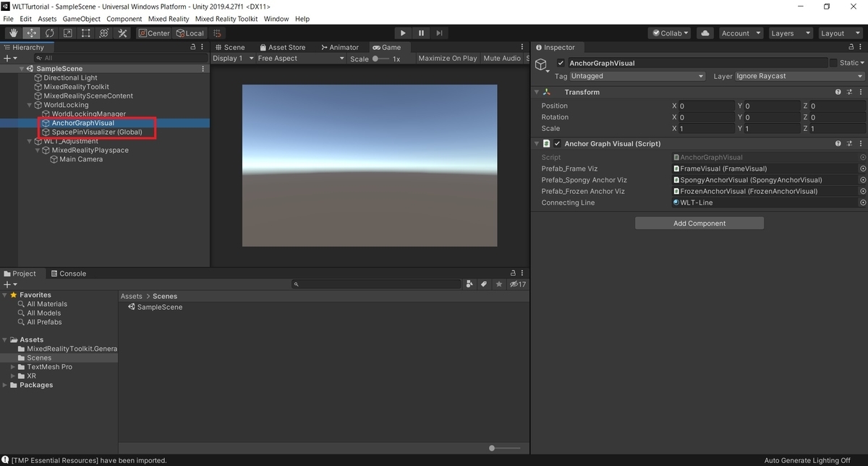Open the Inspector panel three-dot menu

click(860, 47)
